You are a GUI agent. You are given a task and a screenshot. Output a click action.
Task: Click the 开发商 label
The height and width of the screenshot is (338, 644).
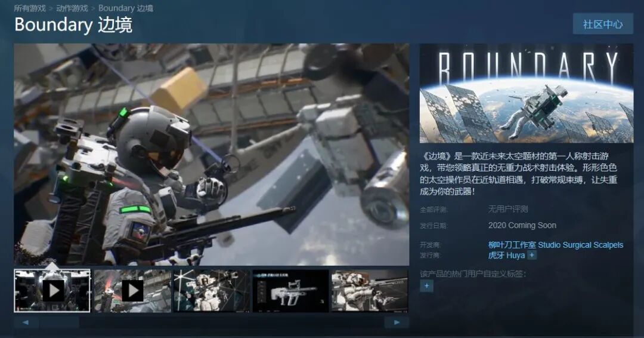430,245
